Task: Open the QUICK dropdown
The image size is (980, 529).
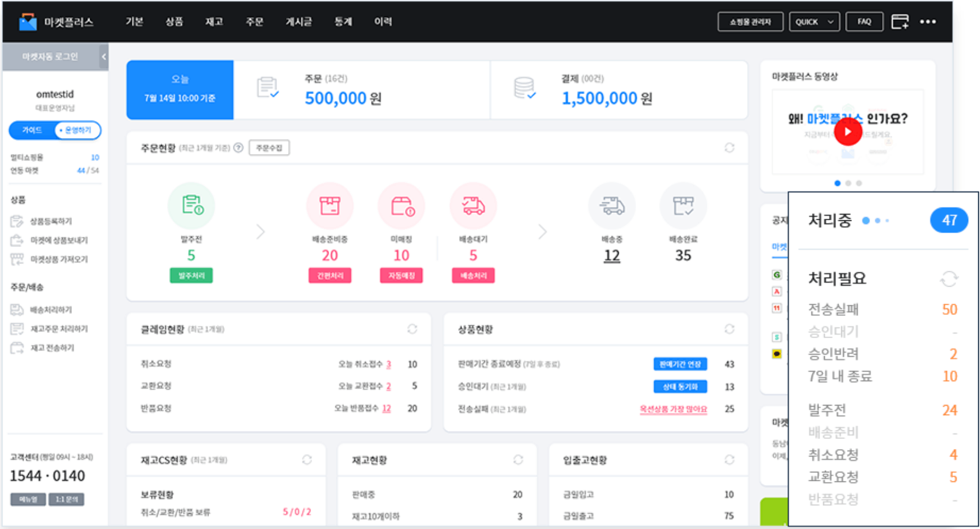Action: click(x=814, y=22)
